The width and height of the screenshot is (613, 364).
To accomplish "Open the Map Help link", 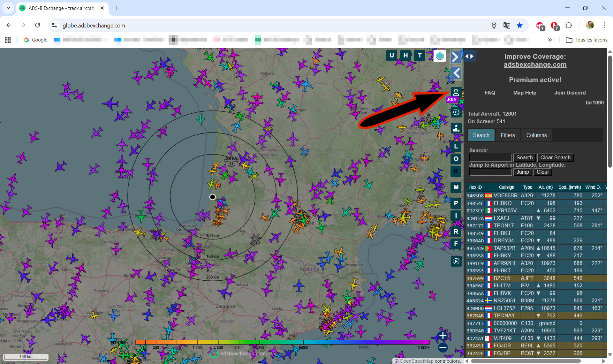I will (525, 93).
